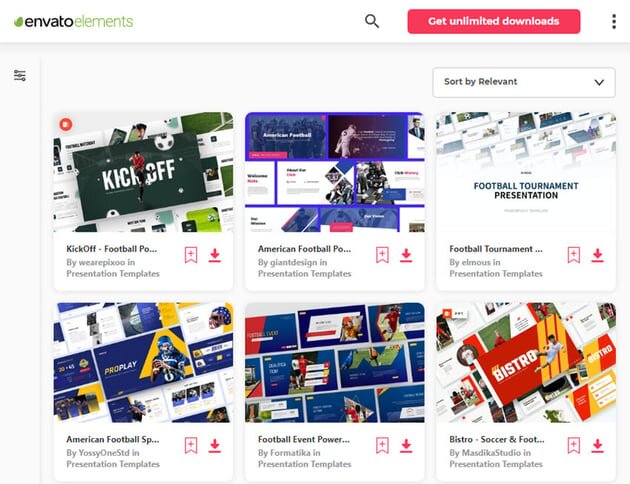The height and width of the screenshot is (484, 630).
Task: Download the Football Tournament presentation
Action: click(597, 255)
